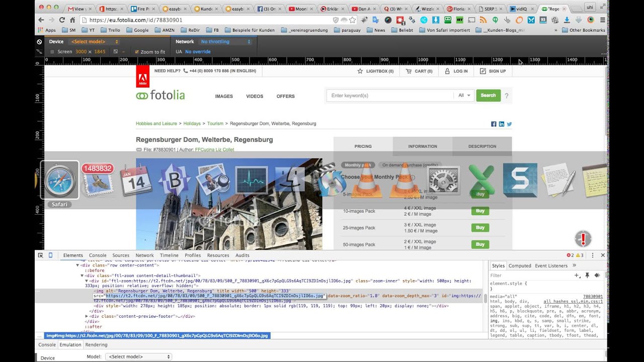Toggle the Screen resolution checkbox
644x362 pixels.
point(52,52)
